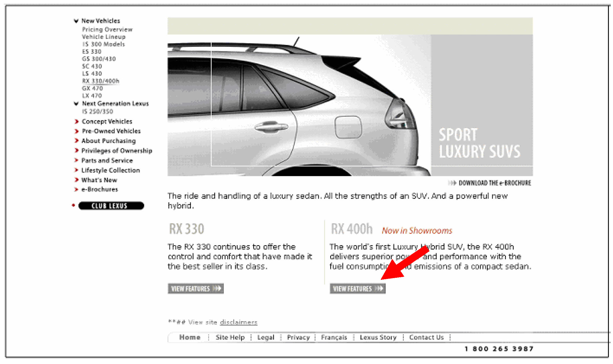
Task: Click red arrow beside Lifestyle Collection
Action: tap(76, 170)
